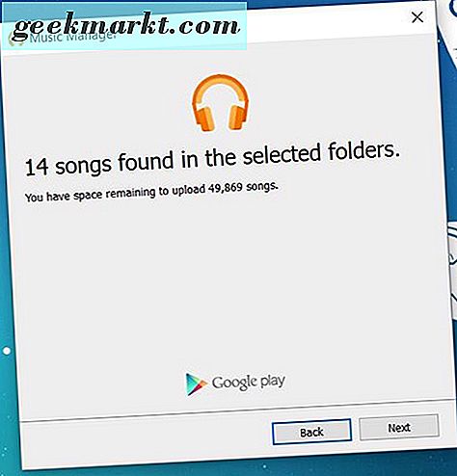Click the orange headphones Play Music icon
The width and height of the screenshot is (457, 476).
[x=220, y=103]
